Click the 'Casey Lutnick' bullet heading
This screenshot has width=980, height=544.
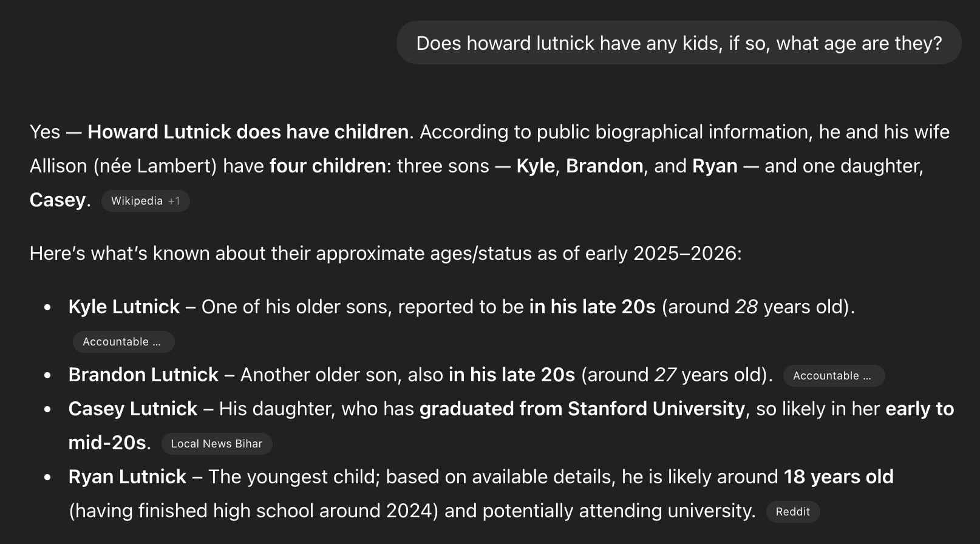132,409
